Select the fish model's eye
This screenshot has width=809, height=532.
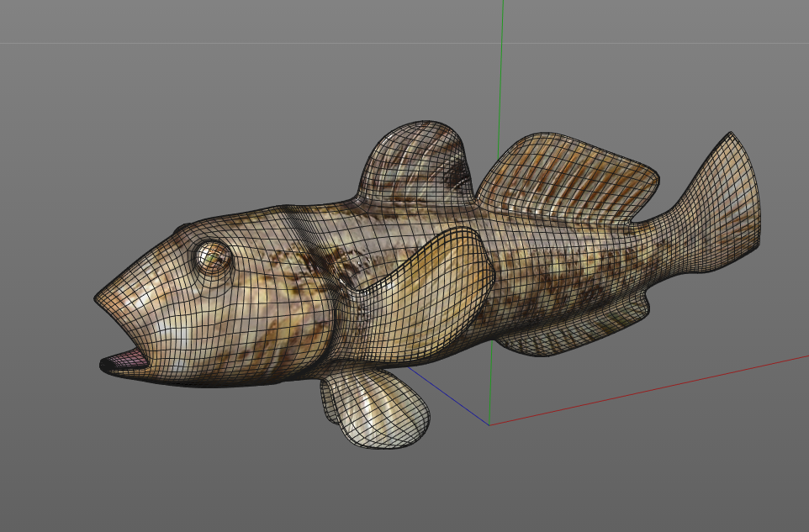click(x=213, y=256)
